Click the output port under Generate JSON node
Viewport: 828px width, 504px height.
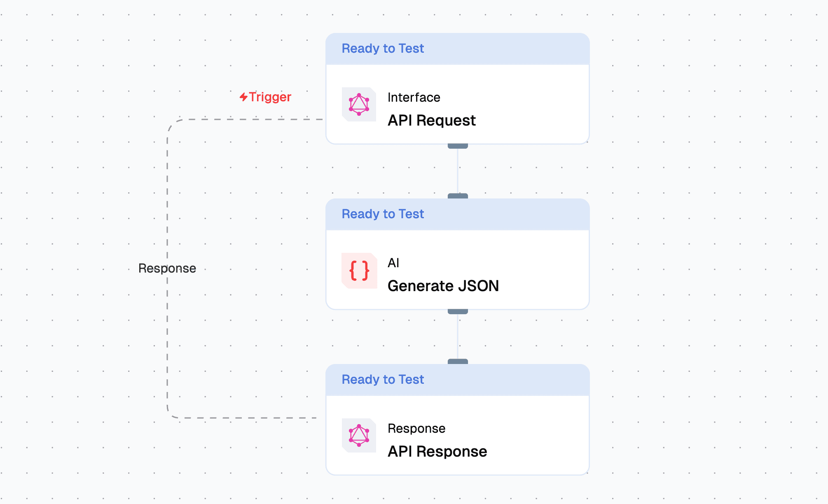point(457,312)
